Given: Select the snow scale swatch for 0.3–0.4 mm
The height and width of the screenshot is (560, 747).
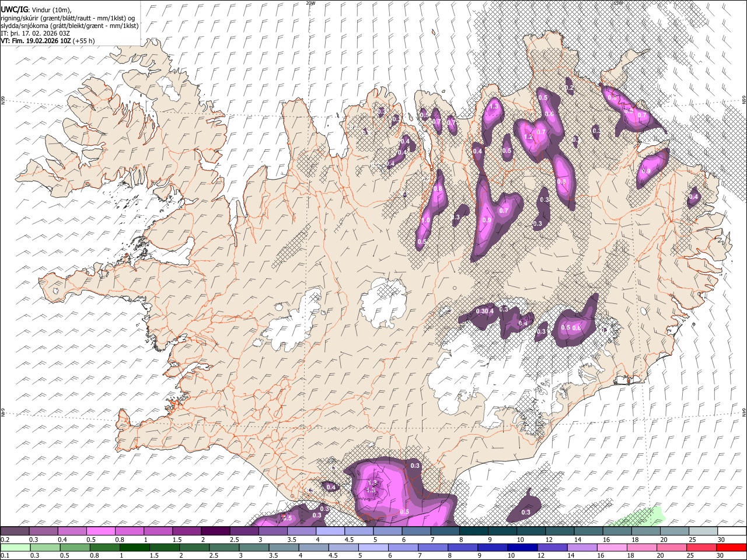Looking at the screenshot, I should [43, 531].
